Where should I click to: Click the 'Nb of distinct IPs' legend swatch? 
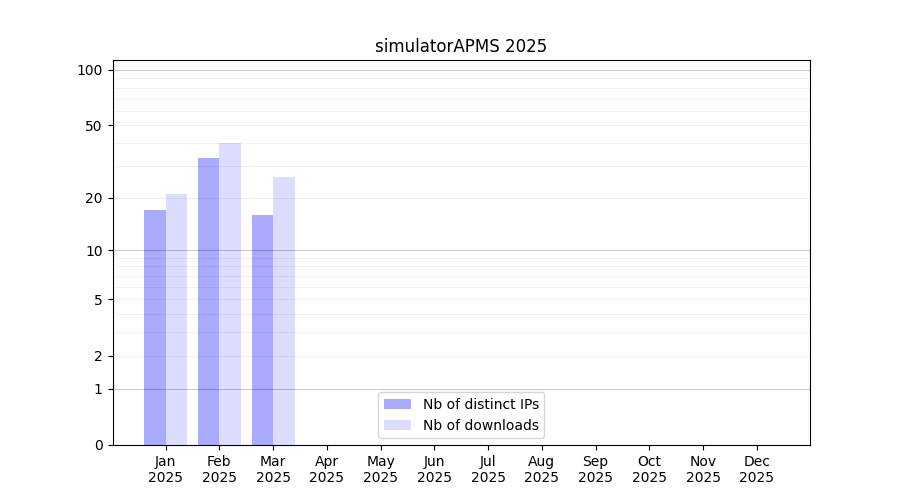tap(397, 404)
